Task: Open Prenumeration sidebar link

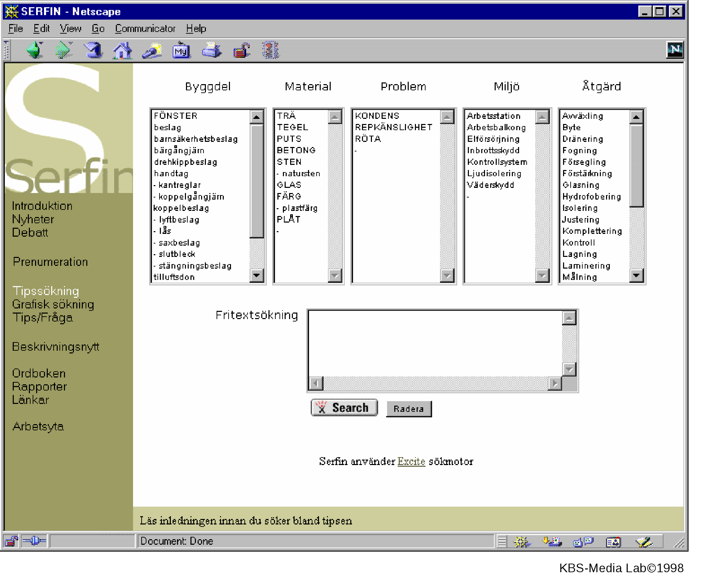Action: (x=50, y=262)
